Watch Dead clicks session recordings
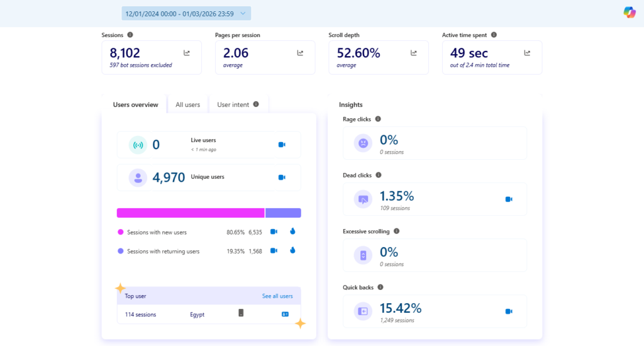The width and height of the screenshot is (644, 346). (x=509, y=199)
